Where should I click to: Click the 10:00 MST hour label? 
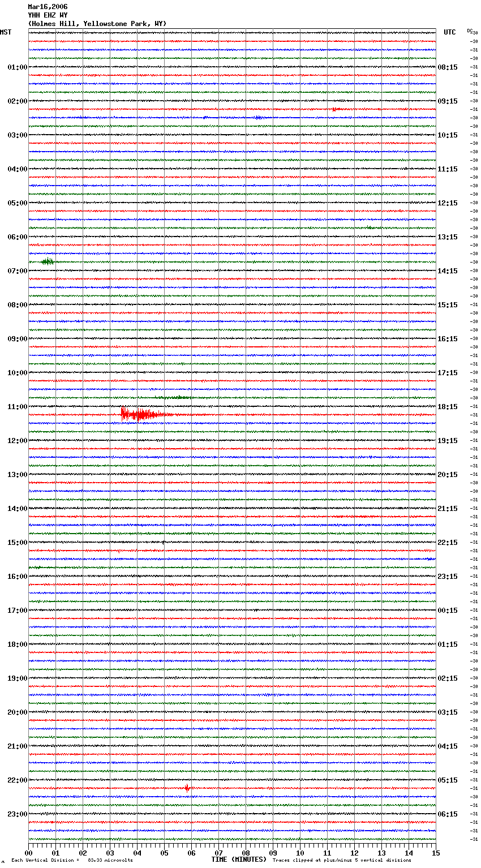pos(18,373)
